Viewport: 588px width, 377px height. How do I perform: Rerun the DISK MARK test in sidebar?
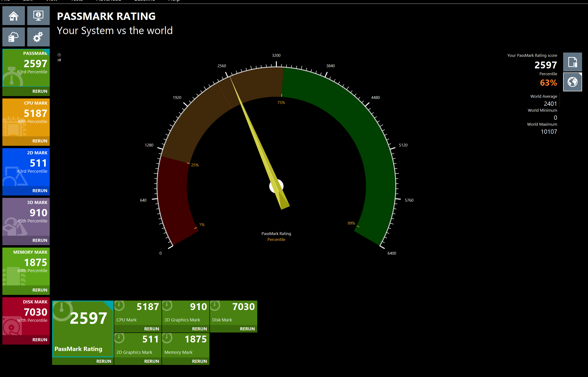(x=26, y=340)
